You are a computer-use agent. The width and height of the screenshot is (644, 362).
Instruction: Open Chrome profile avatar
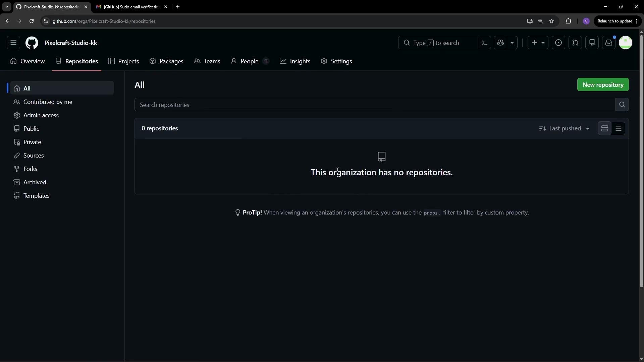(586, 21)
